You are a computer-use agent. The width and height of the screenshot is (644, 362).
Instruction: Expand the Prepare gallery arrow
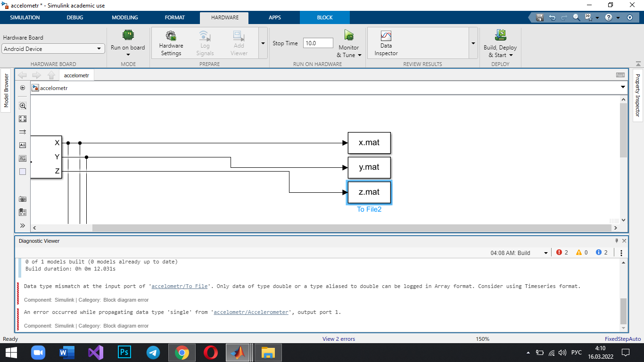click(x=263, y=43)
